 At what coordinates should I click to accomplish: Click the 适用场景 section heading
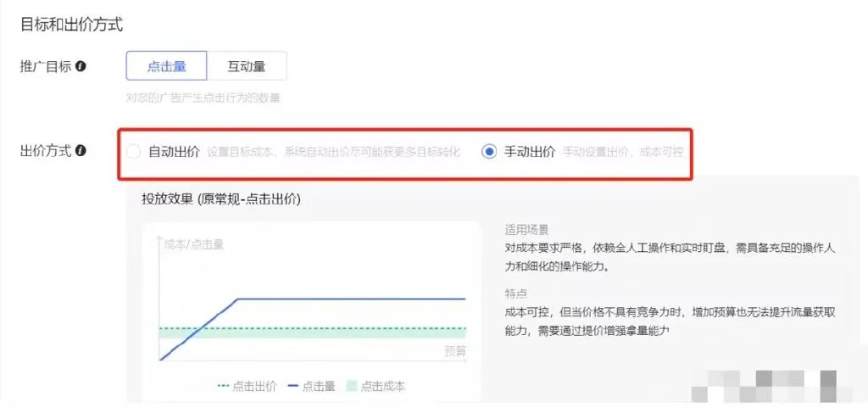pos(526,229)
